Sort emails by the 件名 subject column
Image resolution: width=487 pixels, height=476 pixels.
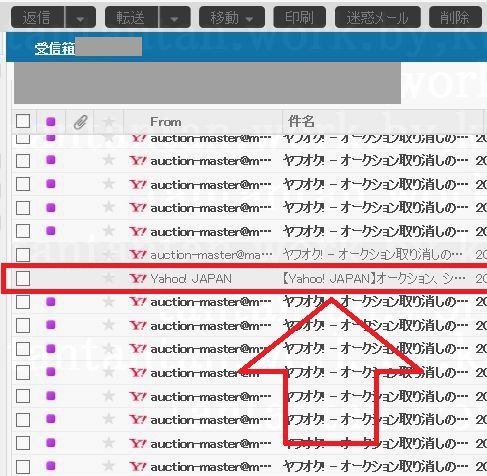tap(301, 121)
